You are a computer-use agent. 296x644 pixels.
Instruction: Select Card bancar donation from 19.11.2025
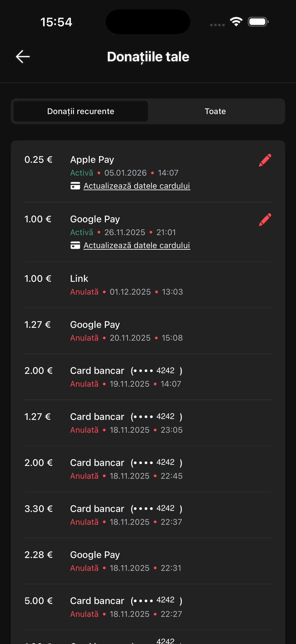pyautogui.click(x=148, y=377)
